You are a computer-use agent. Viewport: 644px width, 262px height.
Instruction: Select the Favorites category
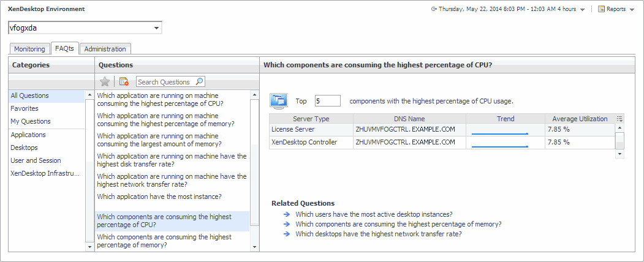[25, 108]
